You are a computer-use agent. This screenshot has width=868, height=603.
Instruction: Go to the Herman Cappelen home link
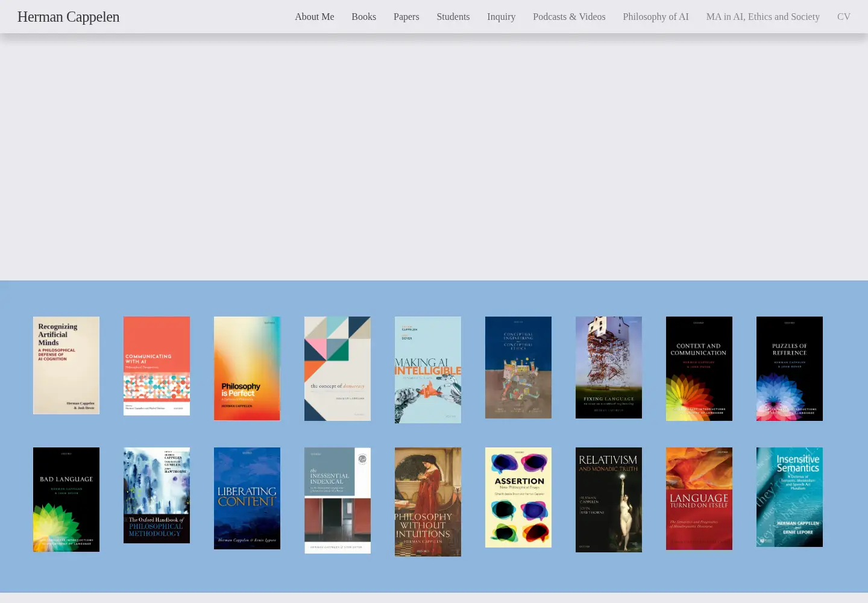68,17
